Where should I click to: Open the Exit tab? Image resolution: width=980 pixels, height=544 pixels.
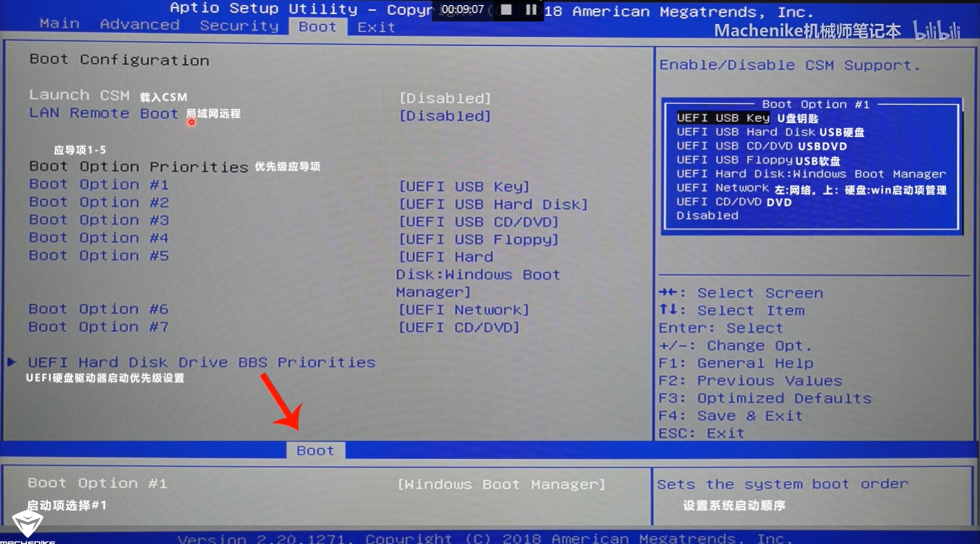pos(375,26)
